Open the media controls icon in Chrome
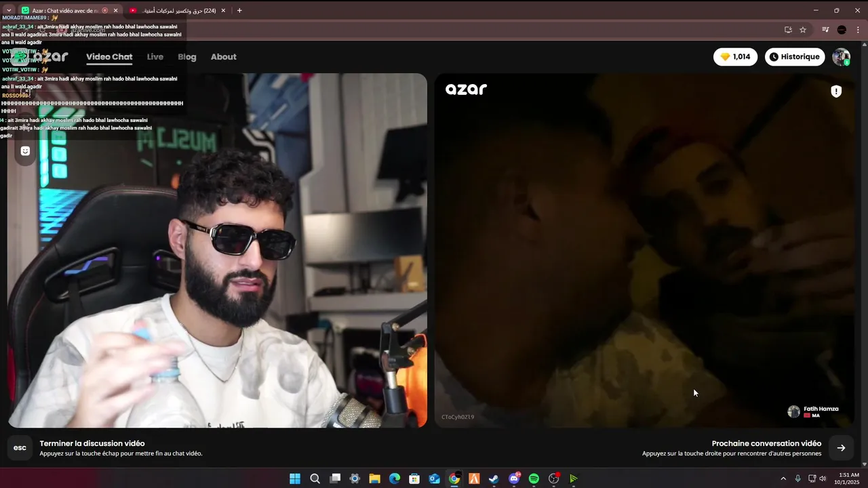This screenshot has height=488, width=868. (825, 30)
